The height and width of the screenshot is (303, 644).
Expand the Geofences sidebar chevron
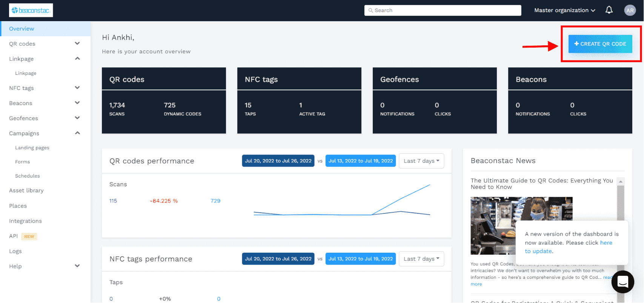point(77,118)
